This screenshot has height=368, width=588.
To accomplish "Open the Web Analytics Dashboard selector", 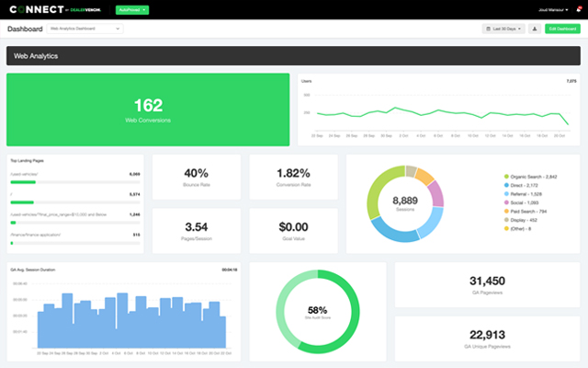I will click(x=85, y=29).
